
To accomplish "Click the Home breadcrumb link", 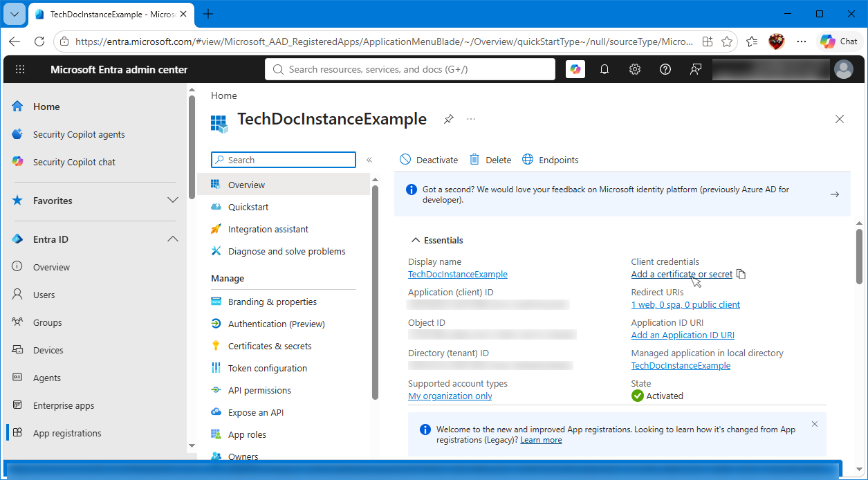I will 224,95.
